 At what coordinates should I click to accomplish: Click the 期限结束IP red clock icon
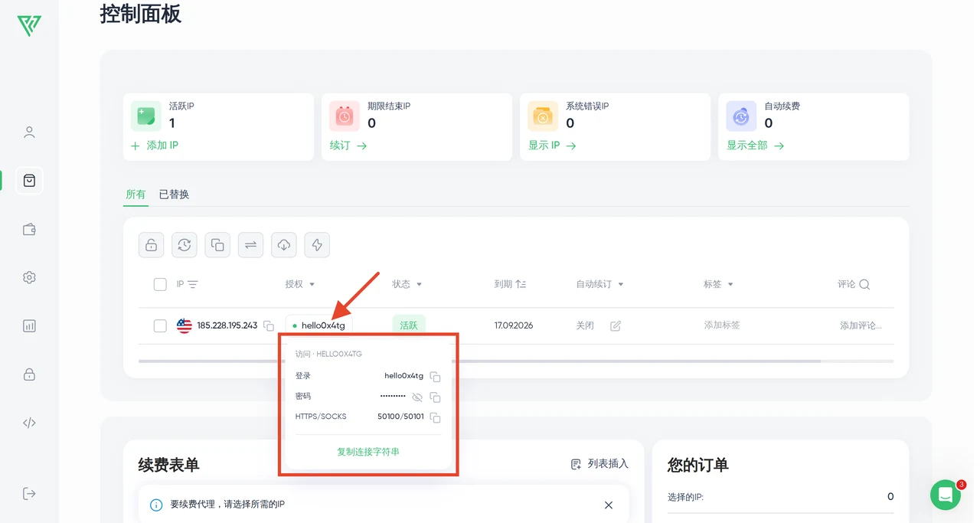345,116
